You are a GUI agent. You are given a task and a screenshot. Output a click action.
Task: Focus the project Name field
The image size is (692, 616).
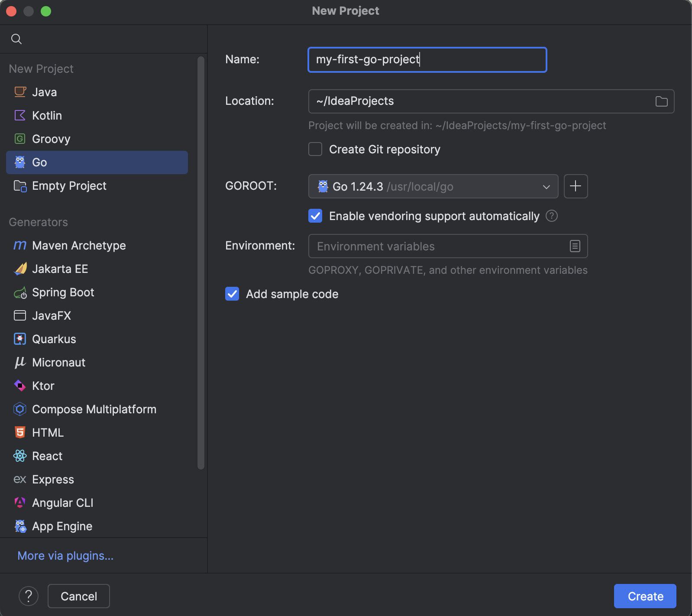tap(427, 60)
